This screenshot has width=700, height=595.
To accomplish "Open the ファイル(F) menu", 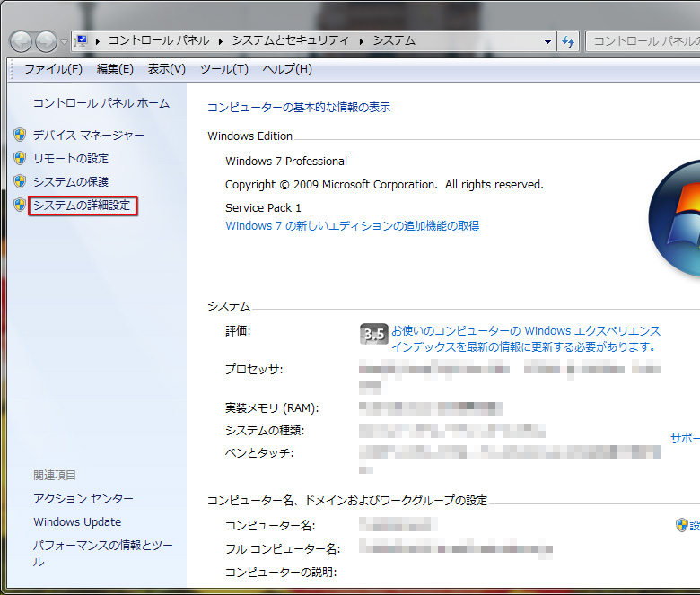I will 53,69.
